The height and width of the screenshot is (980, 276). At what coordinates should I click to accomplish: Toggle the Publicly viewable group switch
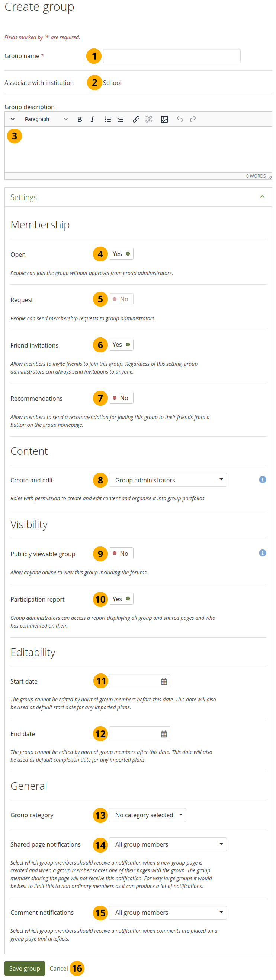point(121,554)
